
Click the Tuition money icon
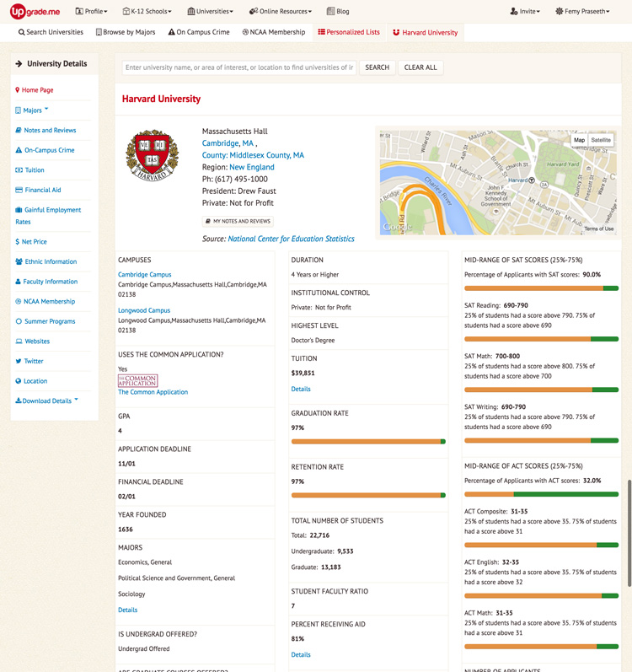pos(19,170)
